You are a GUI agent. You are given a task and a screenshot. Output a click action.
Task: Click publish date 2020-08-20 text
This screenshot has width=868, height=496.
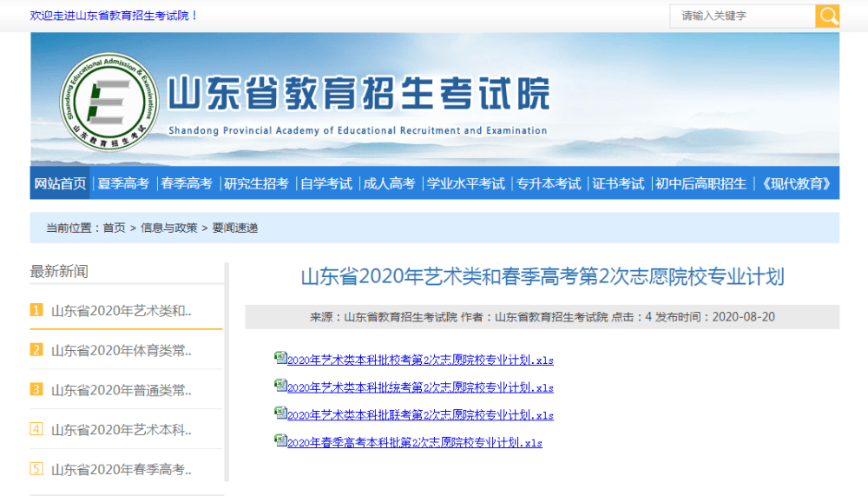pyautogui.click(x=744, y=317)
